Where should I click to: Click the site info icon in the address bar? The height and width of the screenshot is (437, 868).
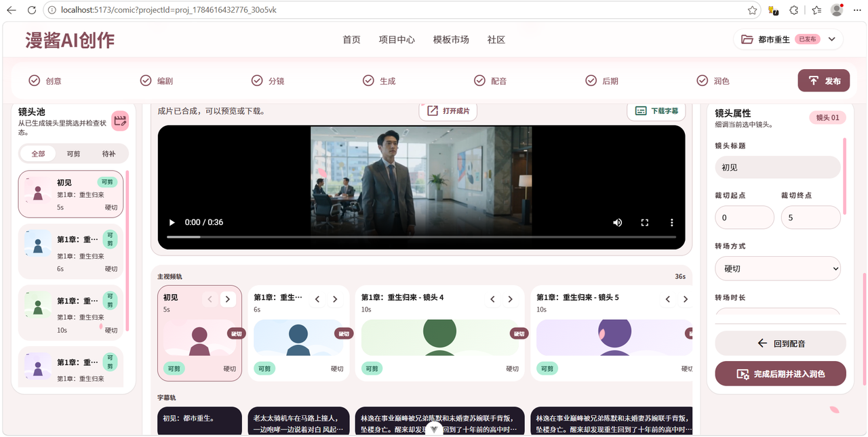(x=52, y=10)
